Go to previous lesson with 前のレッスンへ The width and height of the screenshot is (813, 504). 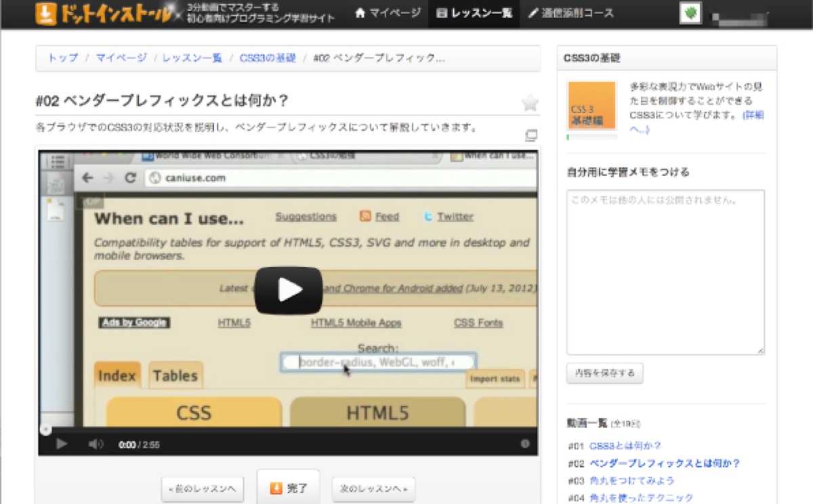(202, 489)
